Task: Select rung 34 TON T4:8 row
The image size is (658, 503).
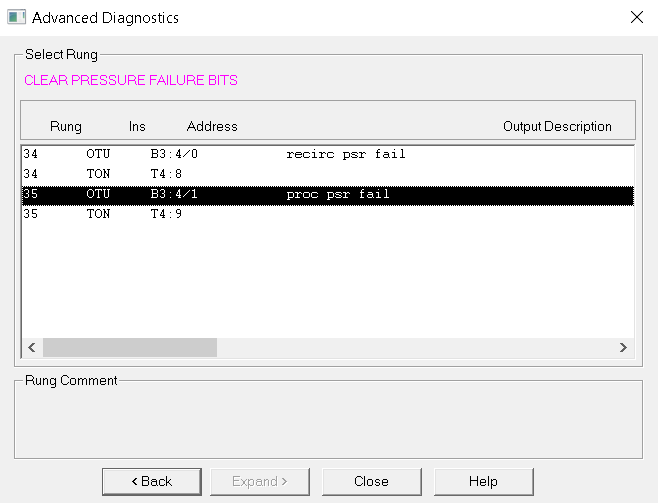Action: [x=328, y=174]
